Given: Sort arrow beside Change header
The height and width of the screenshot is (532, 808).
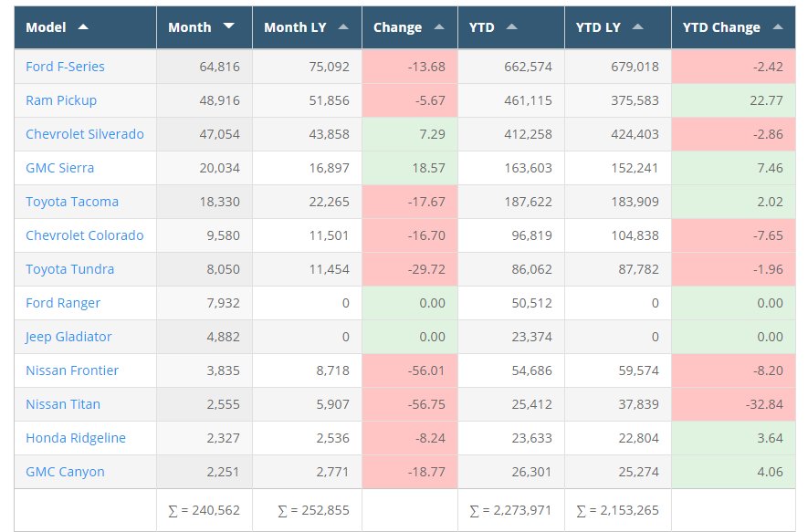Looking at the screenshot, I should pos(439,26).
